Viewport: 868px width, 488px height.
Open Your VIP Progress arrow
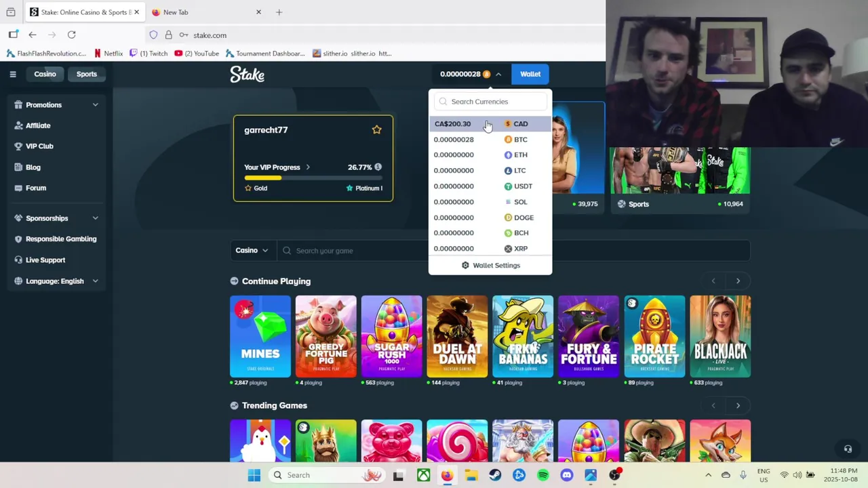point(307,167)
